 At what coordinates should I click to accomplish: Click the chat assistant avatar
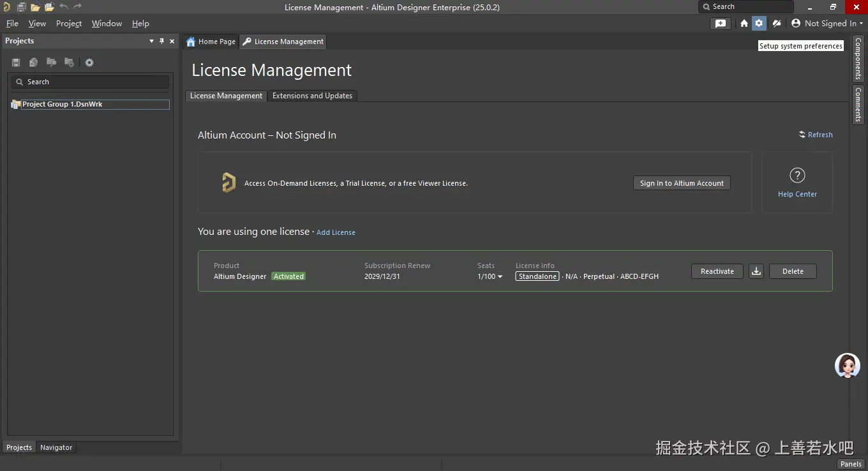click(x=848, y=366)
